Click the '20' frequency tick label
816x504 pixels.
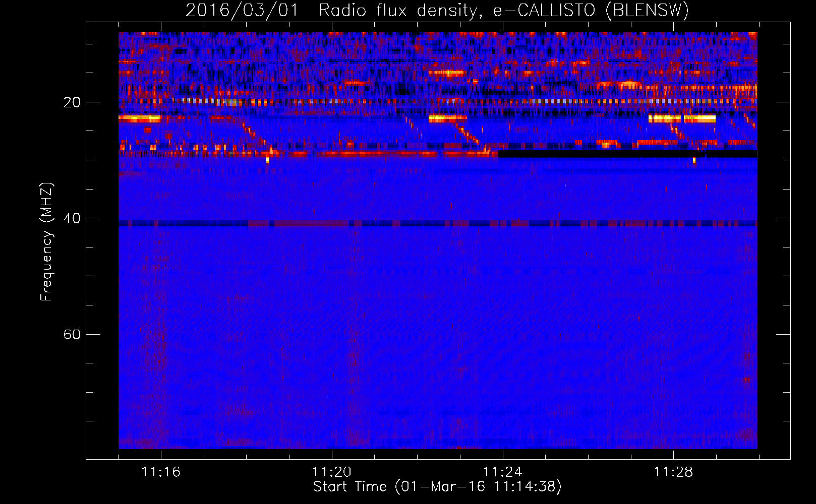pyautogui.click(x=72, y=102)
